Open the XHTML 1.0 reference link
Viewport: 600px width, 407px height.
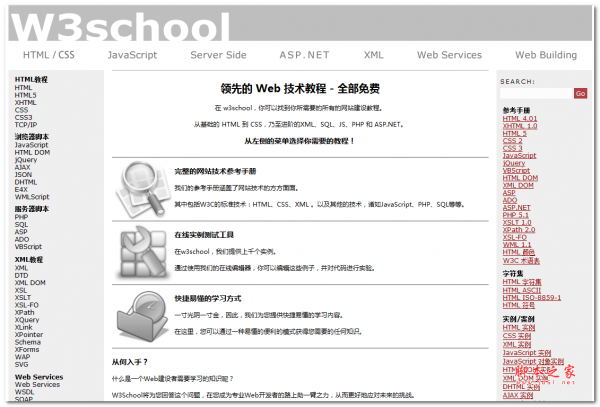[x=520, y=126]
